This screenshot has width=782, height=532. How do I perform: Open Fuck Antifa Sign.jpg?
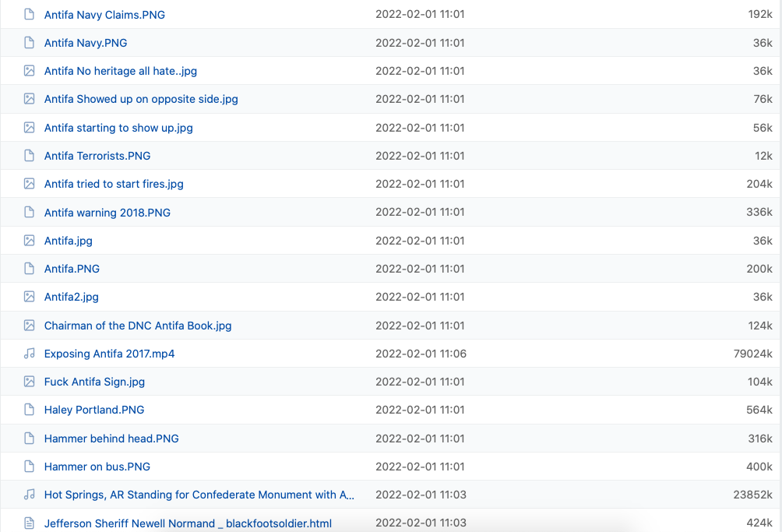(95, 382)
